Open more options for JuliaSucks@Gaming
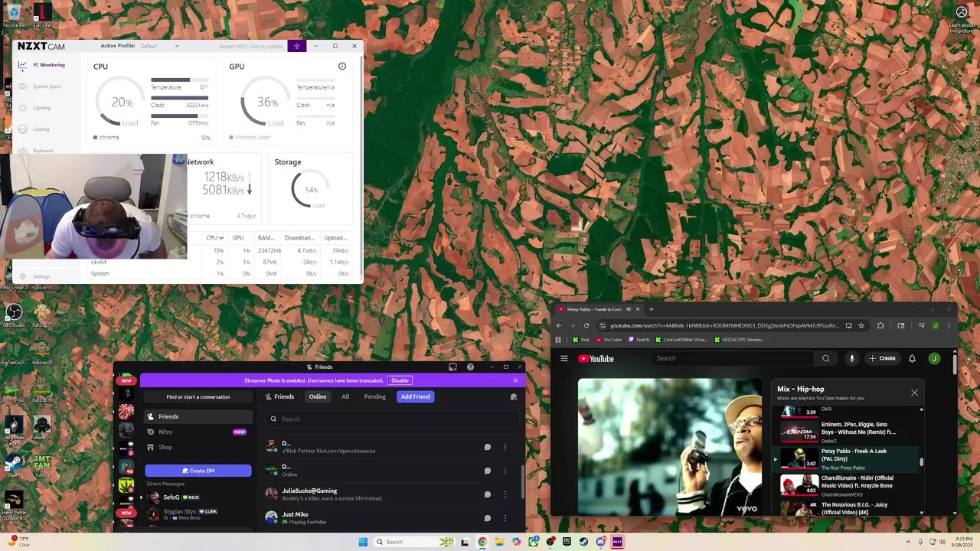Image resolution: width=980 pixels, height=551 pixels. [x=505, y=494]
